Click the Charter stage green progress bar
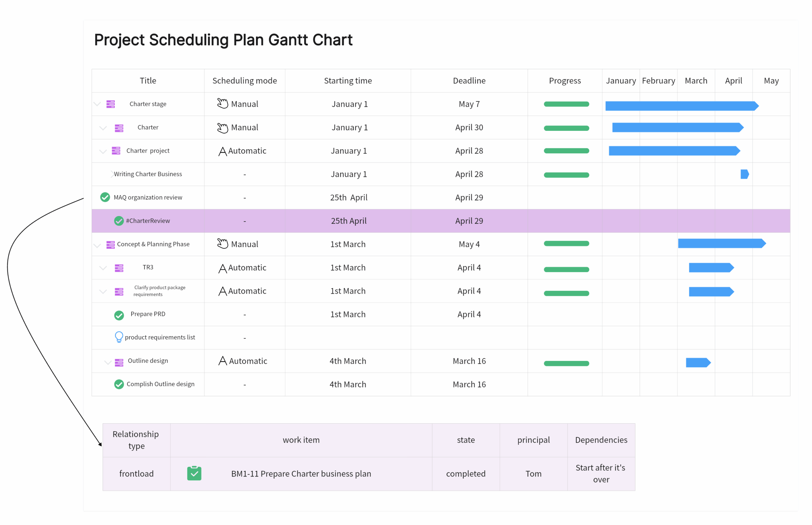Viewport: 812px width, 525px height. 566,104
